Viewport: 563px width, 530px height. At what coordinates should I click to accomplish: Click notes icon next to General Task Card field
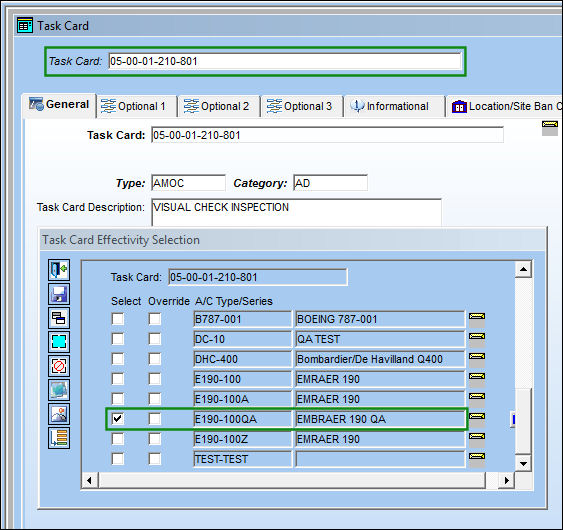click(550, 128)
